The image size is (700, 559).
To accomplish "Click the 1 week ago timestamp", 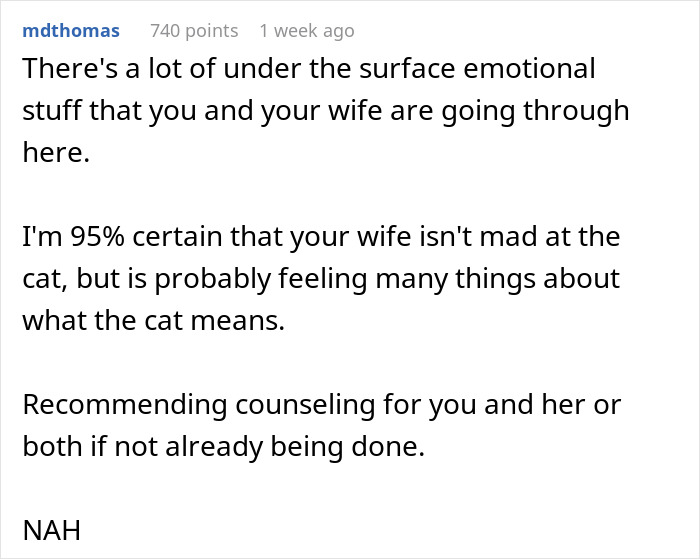I will coord(306,31).
